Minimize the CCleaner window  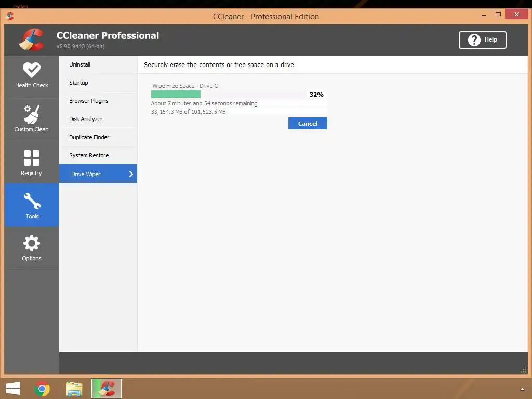click(x=484, y=15)
